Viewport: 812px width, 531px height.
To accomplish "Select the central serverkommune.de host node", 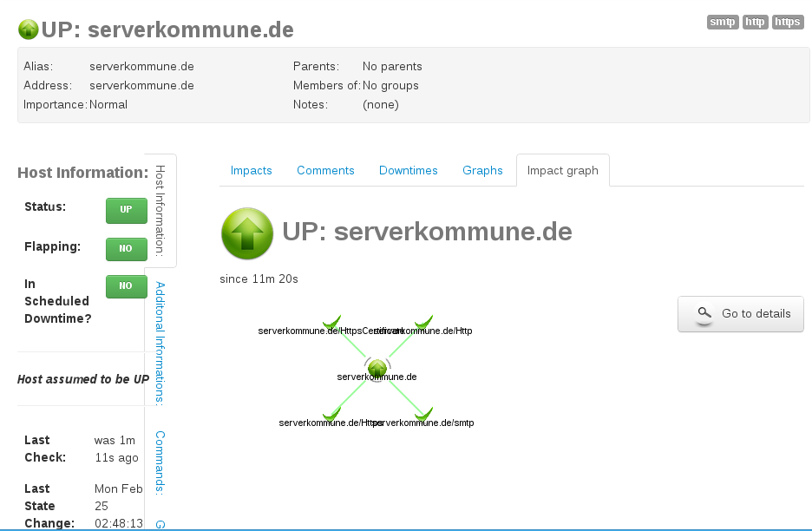I will [x=377, y=368].
